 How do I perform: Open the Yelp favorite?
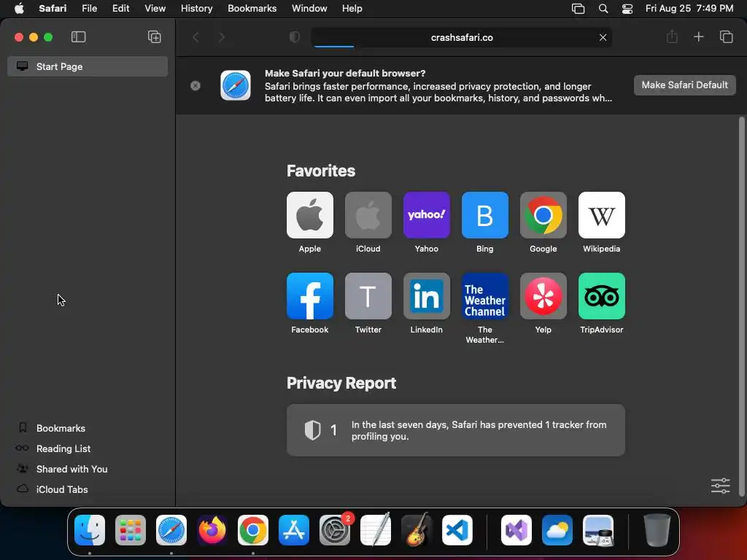tap(543, 296)
